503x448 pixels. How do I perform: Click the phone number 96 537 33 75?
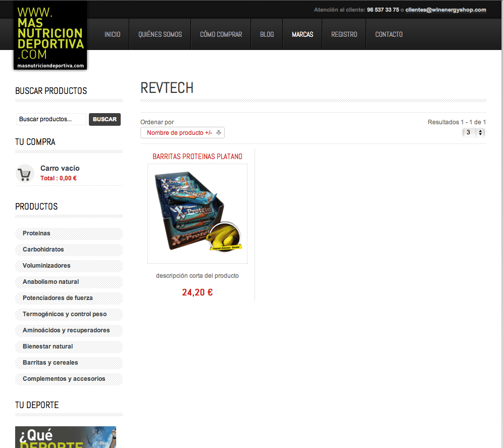[383, 10]
